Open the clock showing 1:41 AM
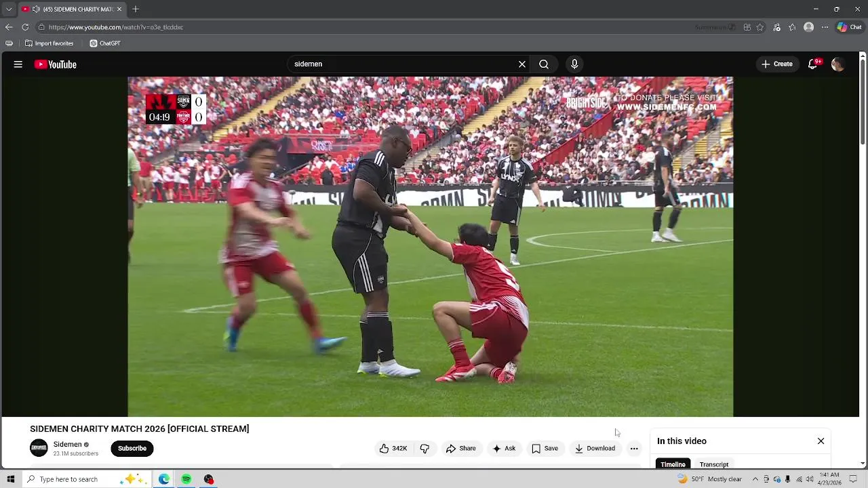The image size is (868, 488). [830, 479]
